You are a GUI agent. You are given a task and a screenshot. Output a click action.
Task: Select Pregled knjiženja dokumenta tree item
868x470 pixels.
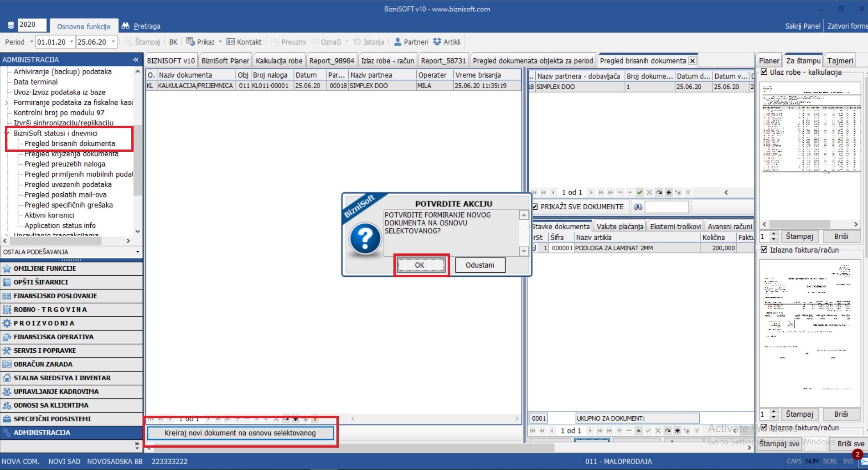pos(72,154)
